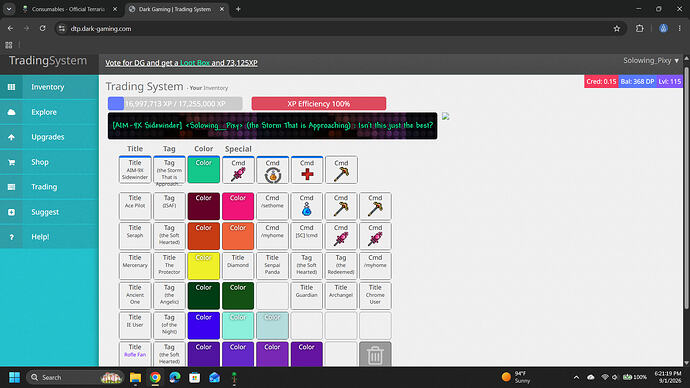Open the Shop page

point(49,162)
